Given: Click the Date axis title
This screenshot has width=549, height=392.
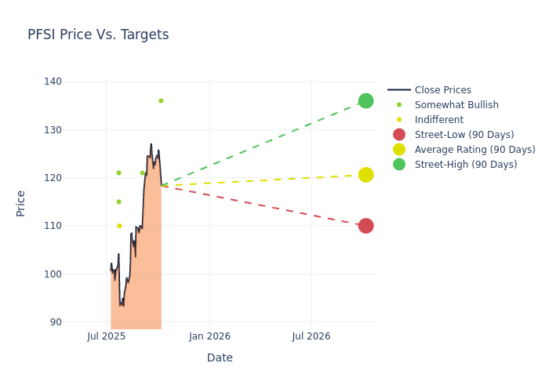Looking at the screenshot, I should (x=220, y=358).
